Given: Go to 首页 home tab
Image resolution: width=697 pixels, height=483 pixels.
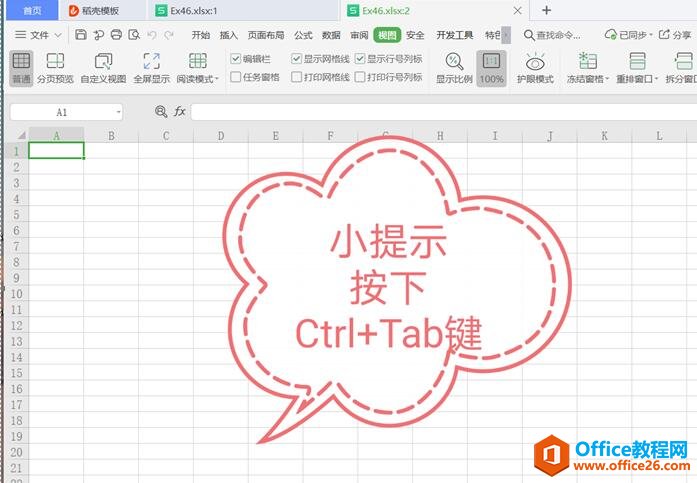Looking at the screenshot, I should (32, 11).
